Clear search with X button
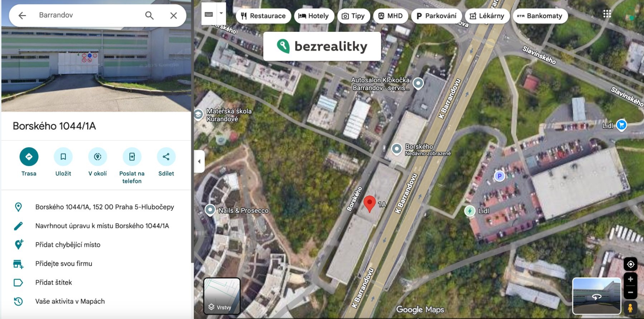 [174, 15]
